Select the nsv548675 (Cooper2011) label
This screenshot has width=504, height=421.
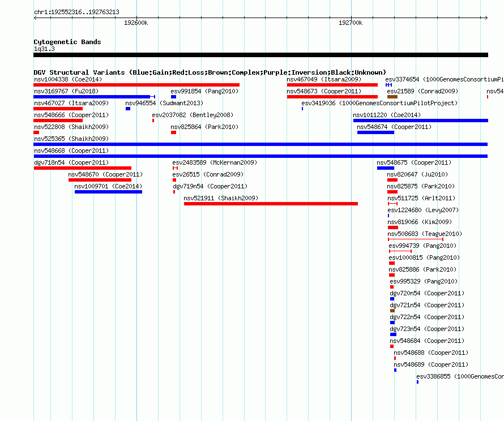[414, 162]
